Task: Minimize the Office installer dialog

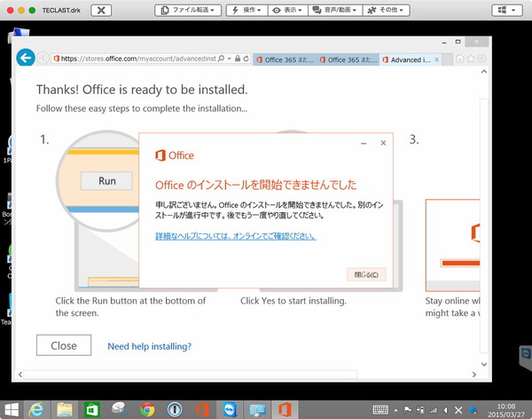Action: point(364,144)
